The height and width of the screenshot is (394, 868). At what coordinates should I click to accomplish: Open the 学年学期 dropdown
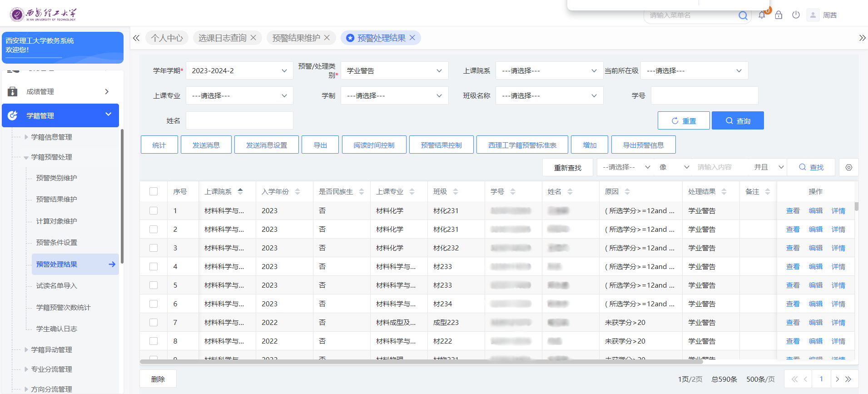[239, 71]
